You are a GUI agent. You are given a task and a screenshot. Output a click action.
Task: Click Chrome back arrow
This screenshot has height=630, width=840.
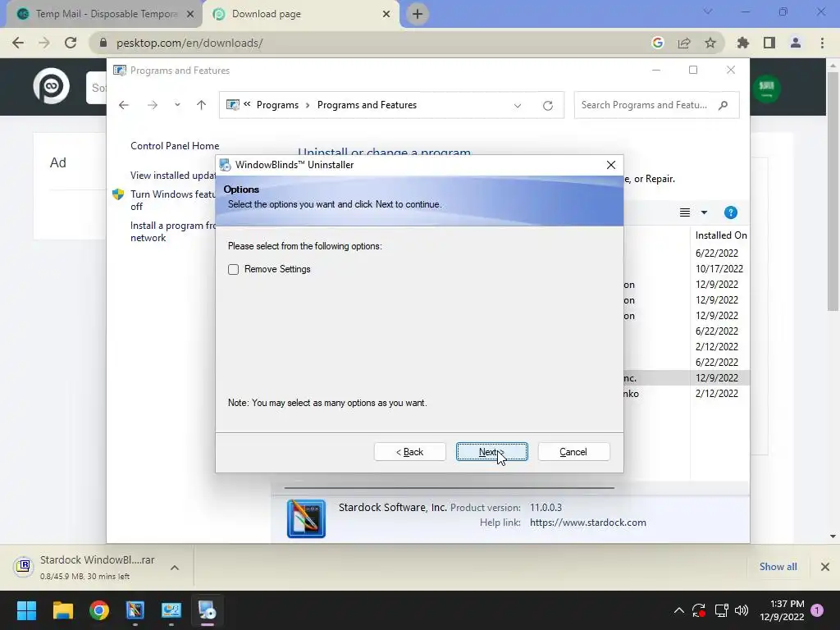point(18,43)
